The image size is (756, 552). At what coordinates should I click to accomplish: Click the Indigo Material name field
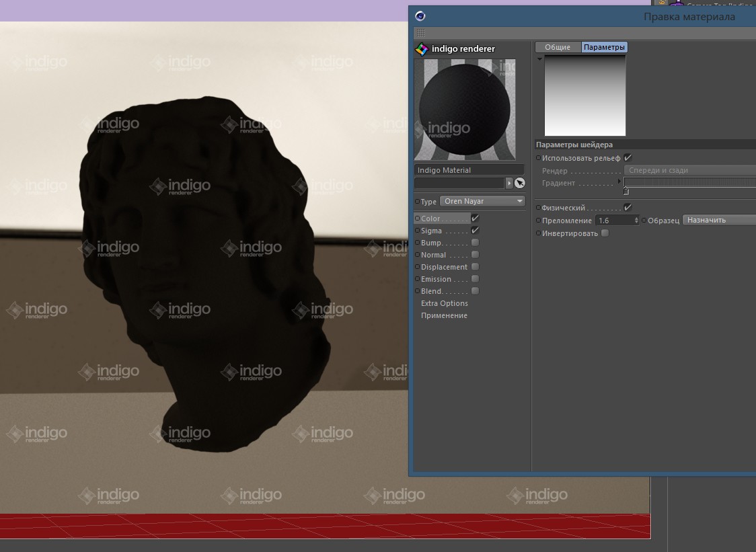click(x=469, y=170)
